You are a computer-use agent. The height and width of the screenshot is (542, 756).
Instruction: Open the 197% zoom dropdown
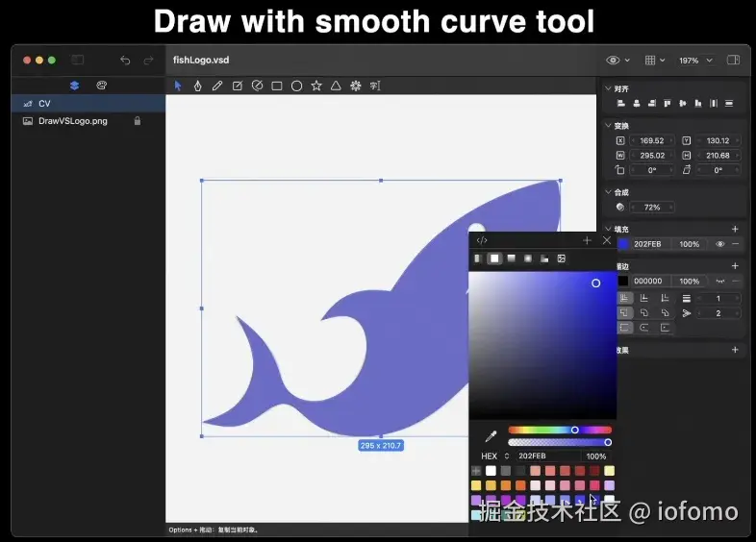click(x=695, y=61)
